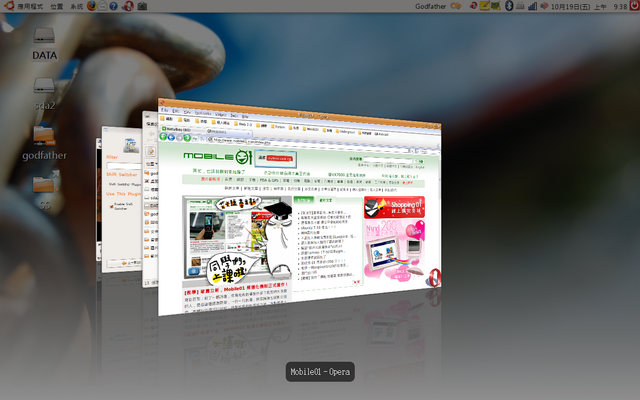The height and width of the screenshot is (400, 640).
Task: Click Opera's blue forward navigation button
Action: (x=171, y=137)
